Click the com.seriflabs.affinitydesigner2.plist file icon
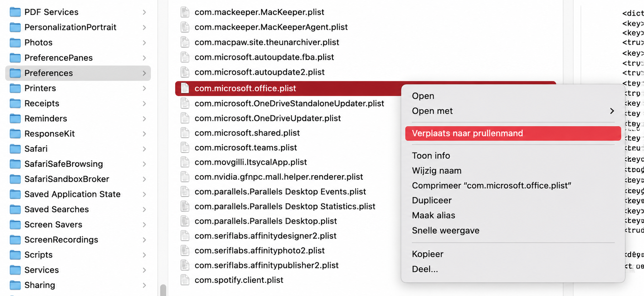 pos(185,236)
